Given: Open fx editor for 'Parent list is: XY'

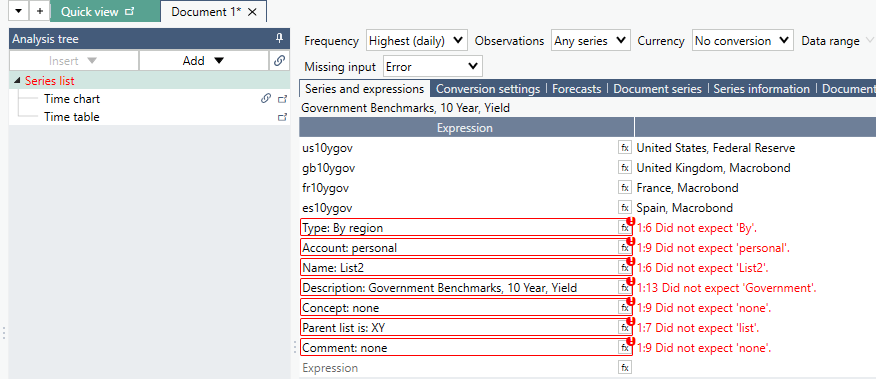Looking at the screenshot, I should click(x=625, y=328).
